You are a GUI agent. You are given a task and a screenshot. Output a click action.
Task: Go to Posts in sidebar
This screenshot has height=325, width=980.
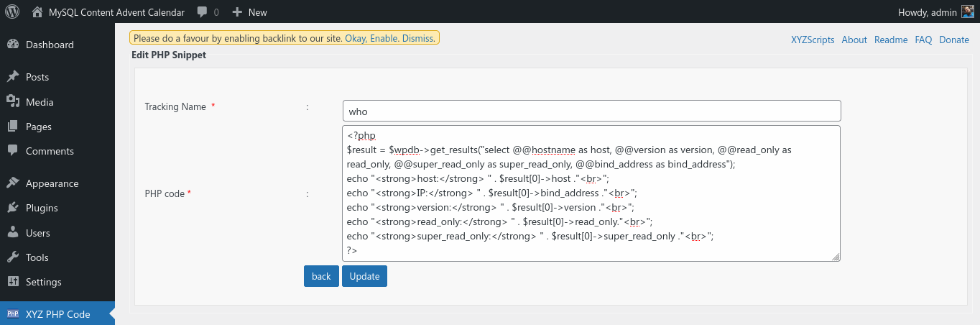coord(37,77)
